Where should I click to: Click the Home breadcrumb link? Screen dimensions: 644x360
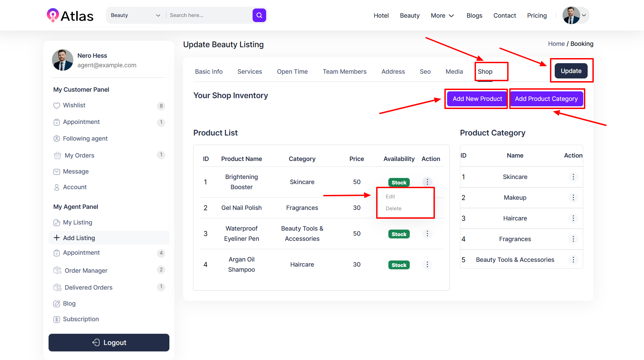[556, 44]
